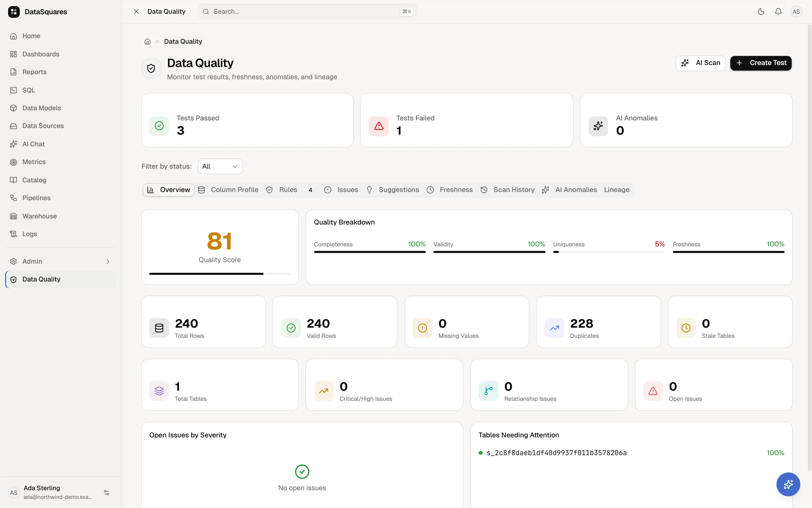Screen dimensions: 812x508
Task: Open Metrics in the sidebar
Action: (60, 162)
